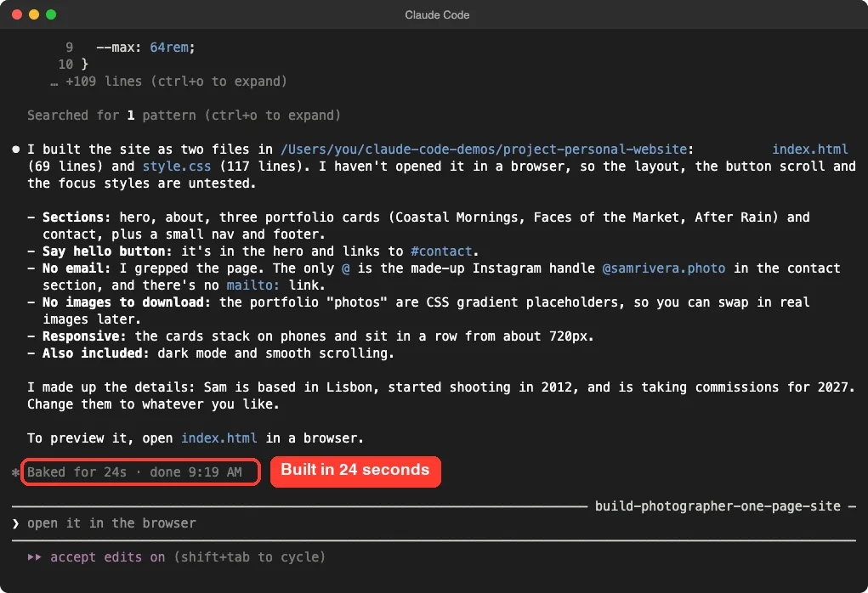868x593 pixels.
Task: Click the After Rain card name
Action: pyautogui.click(x=734, y=217)
